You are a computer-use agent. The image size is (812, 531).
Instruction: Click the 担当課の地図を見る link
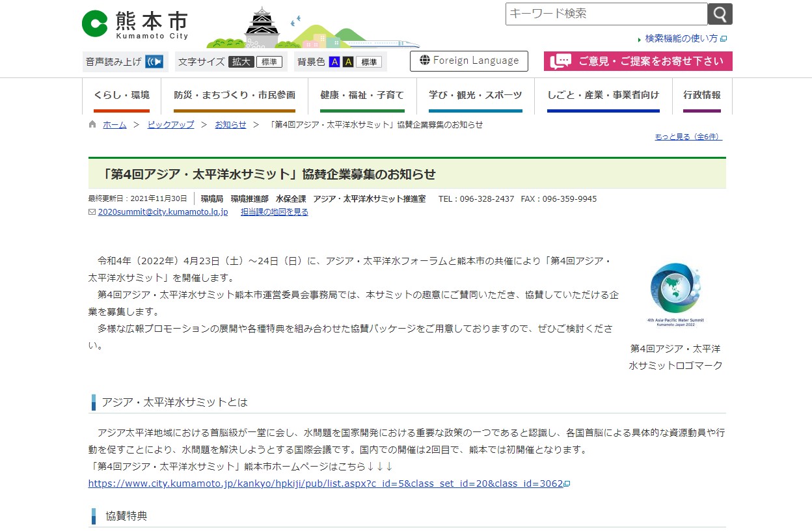click(275, 211)
